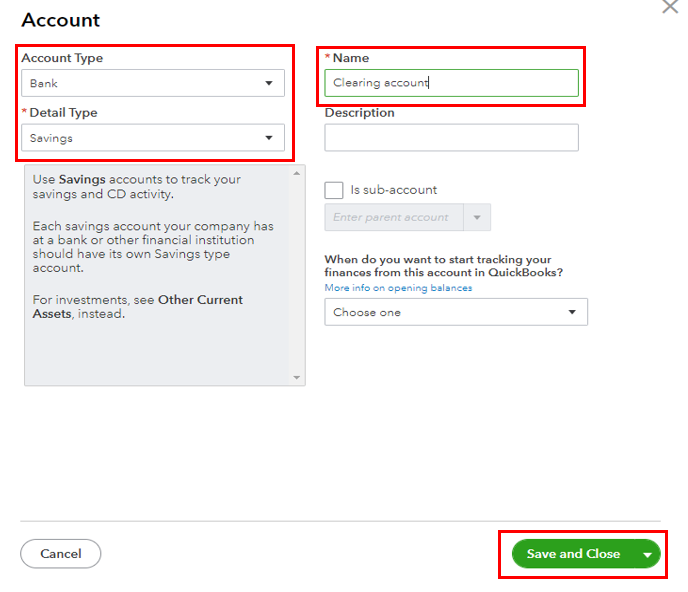Click the Detail Type label
The image size is (688, 592).
tap(64, 113)
